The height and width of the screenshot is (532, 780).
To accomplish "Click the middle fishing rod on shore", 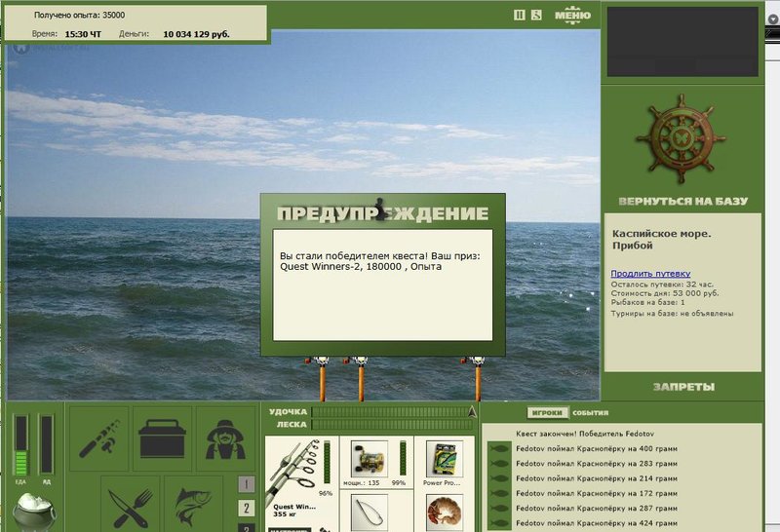I will 360,379.
